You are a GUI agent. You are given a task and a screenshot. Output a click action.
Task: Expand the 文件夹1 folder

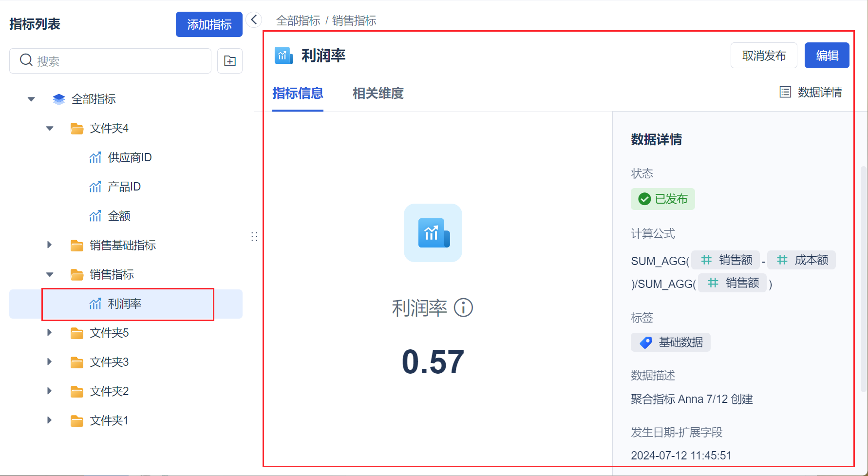pos(49,420)
